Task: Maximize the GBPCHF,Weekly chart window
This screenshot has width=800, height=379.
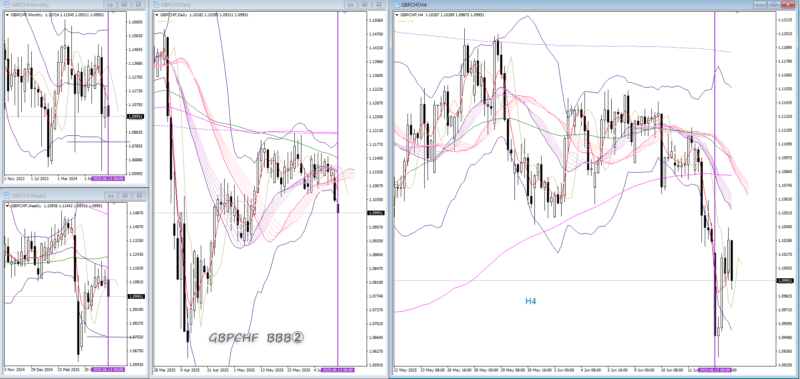Action: pyautogui.click(x=126, y=195)
